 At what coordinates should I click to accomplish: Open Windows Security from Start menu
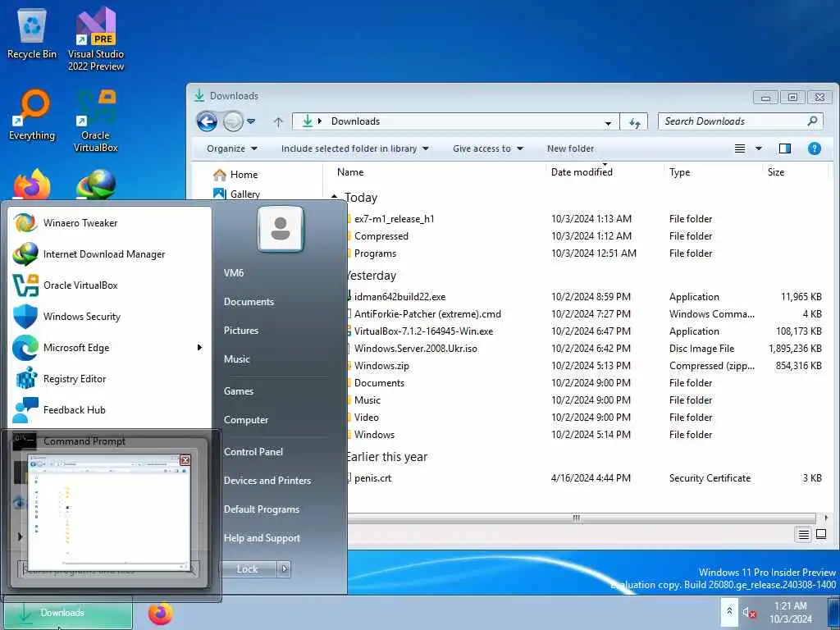pos(110,316)
